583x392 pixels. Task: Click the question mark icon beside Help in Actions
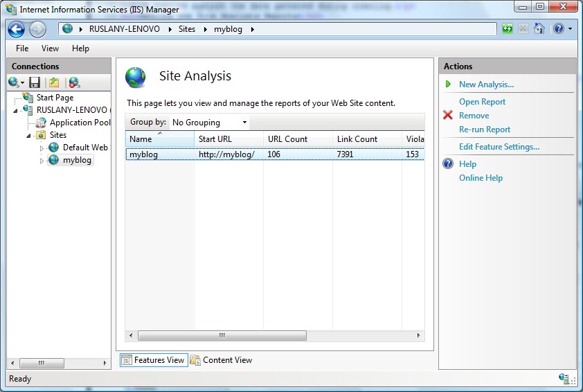pyautogui.click(x=448, y=163)
